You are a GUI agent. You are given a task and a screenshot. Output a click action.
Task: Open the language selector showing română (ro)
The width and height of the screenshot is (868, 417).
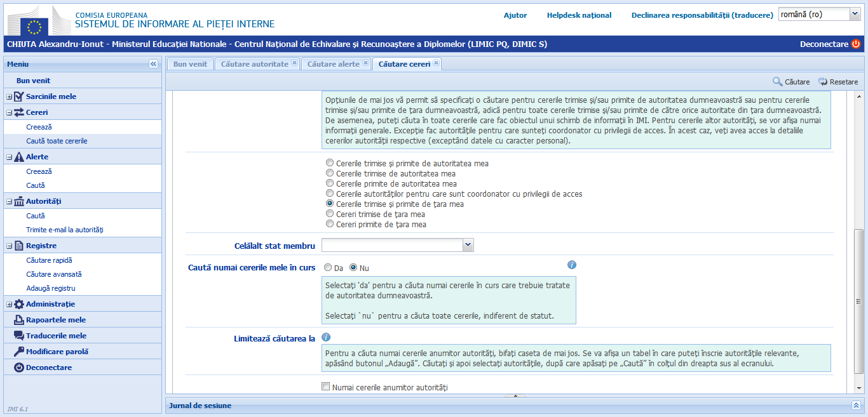pos(819,13)
